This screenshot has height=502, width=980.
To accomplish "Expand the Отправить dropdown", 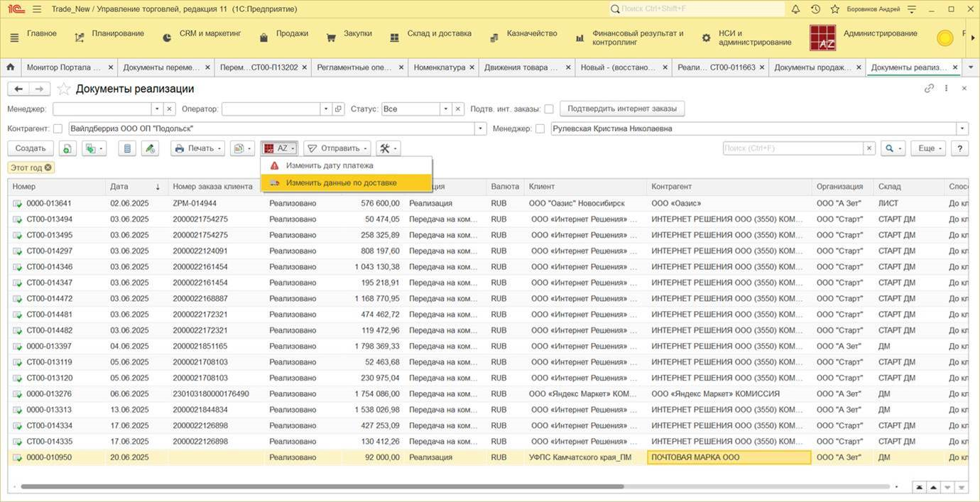I will (337, 148).
